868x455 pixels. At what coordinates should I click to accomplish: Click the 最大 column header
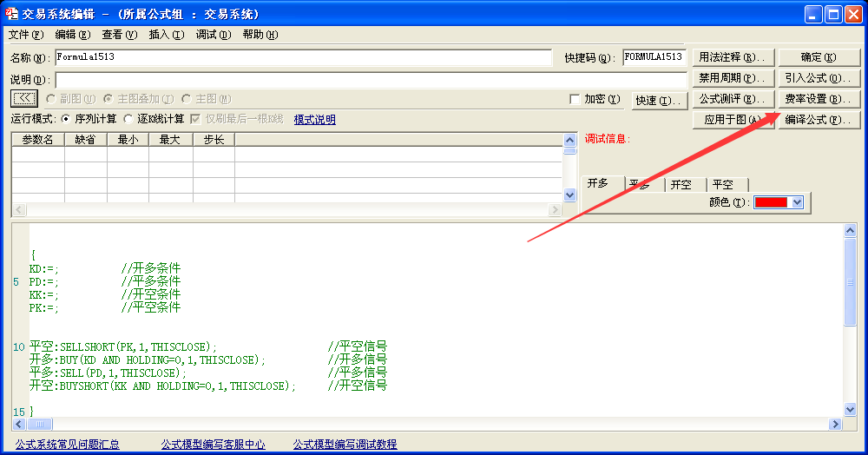click(170, 140)
